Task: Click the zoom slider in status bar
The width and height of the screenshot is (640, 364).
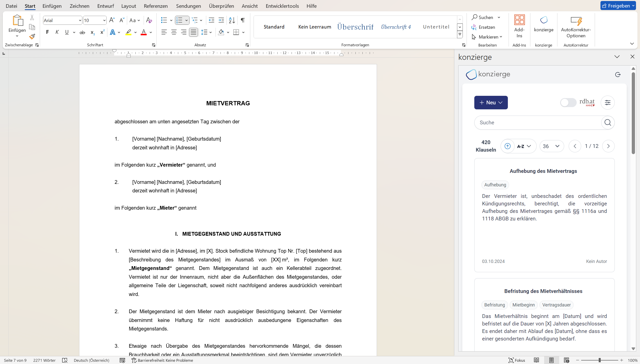Action: pos(600,360)
